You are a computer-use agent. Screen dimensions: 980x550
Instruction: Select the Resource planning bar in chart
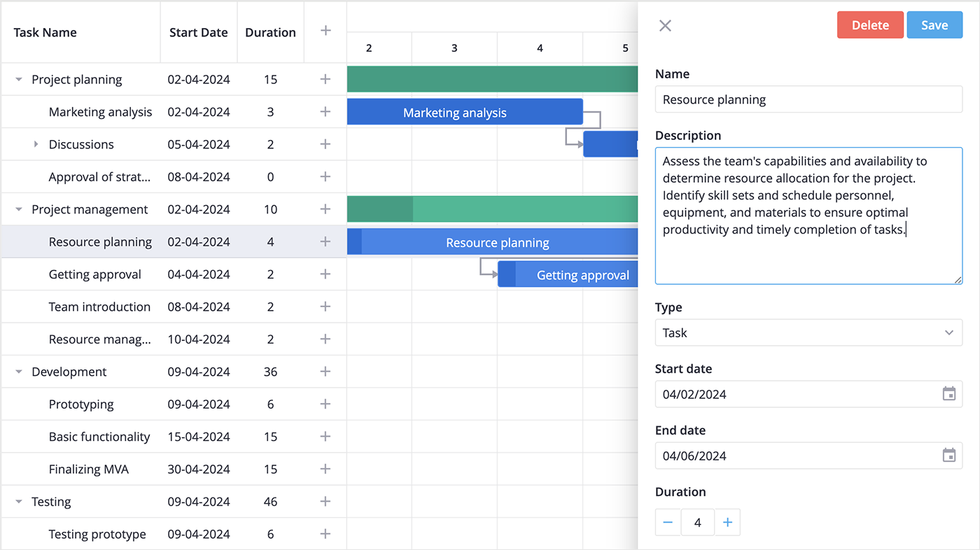[493, 242]
